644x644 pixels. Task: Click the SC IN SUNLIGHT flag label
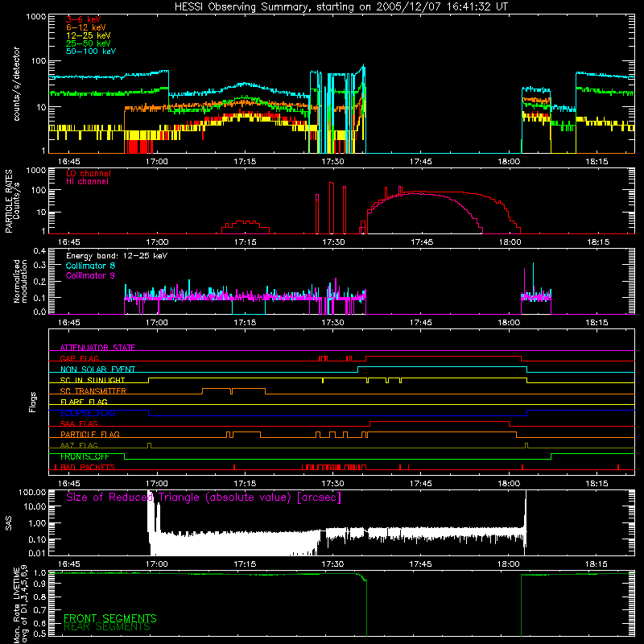(x=93, y=380)
